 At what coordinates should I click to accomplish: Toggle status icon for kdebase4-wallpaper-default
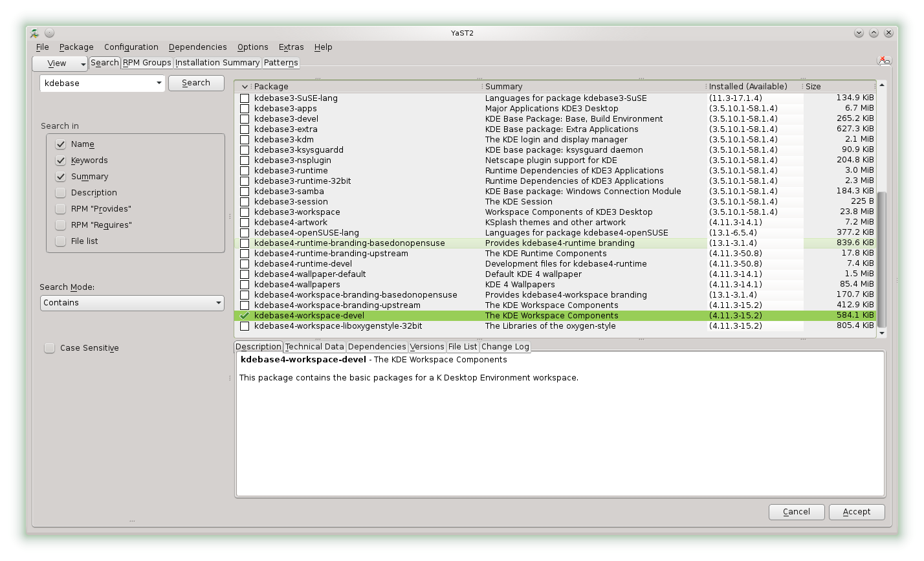click(x=245, y=274)
